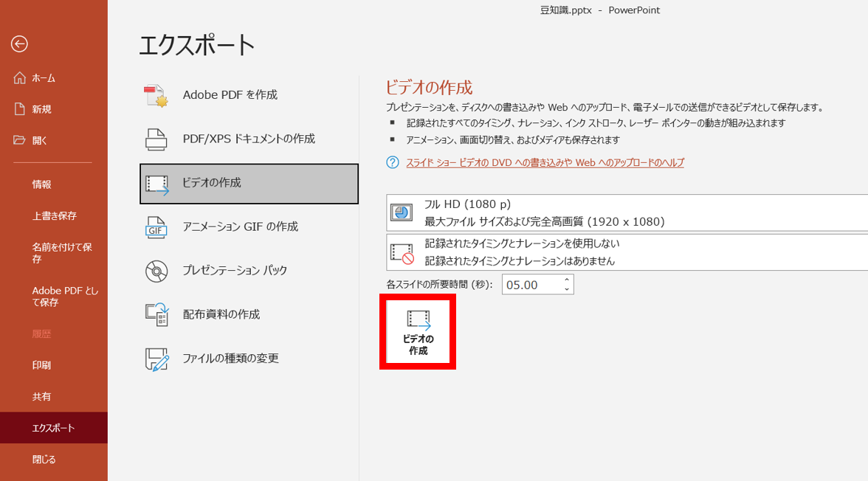Screen dimensions: 868x481
Task: Choose 配布資料の作成 label
Action: 221,314
